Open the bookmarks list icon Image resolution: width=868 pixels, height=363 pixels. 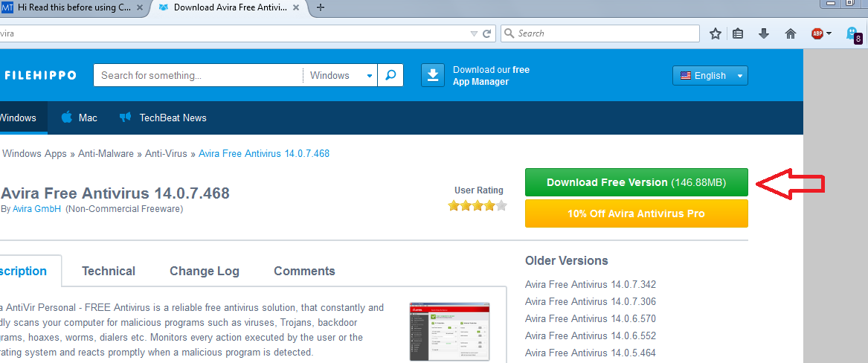pos(737,33)
